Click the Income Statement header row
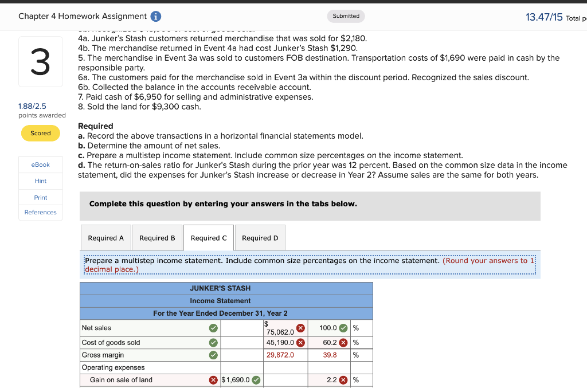This screenshot has width=587, height=392. tap(226, 301)
